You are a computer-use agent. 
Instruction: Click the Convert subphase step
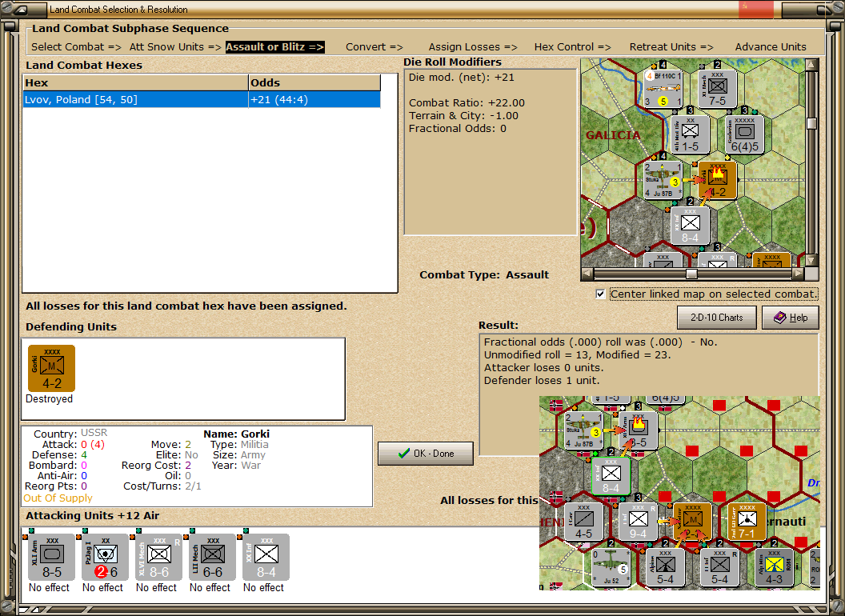374,47
